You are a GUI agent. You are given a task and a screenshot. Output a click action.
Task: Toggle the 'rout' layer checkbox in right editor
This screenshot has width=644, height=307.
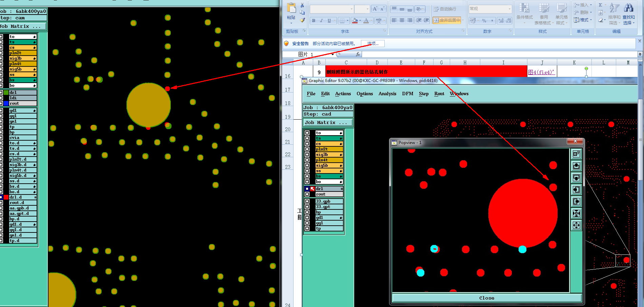click(307, 194)
